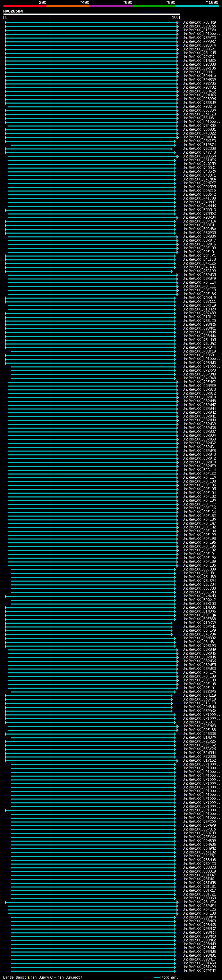Image resolution: width=222 pixels, height=980 pixels.
Task: Open hit UniRef100_B1P874
Action: [x=199, y=145]
